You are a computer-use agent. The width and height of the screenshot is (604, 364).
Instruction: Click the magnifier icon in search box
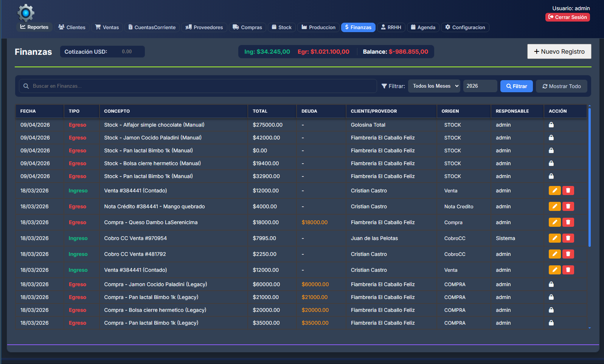pos(26,86)
